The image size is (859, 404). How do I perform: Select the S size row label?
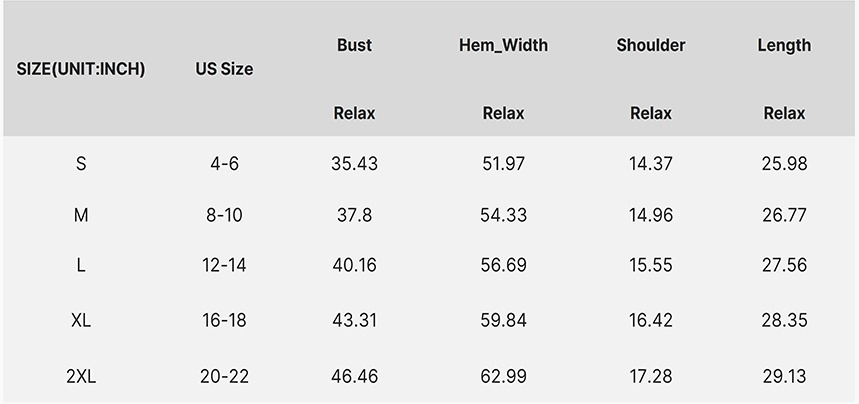81,163
